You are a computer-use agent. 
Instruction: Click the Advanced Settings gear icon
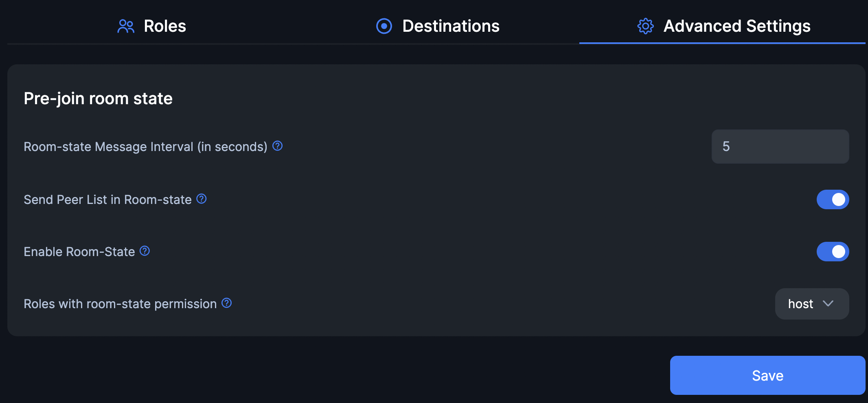645,26
